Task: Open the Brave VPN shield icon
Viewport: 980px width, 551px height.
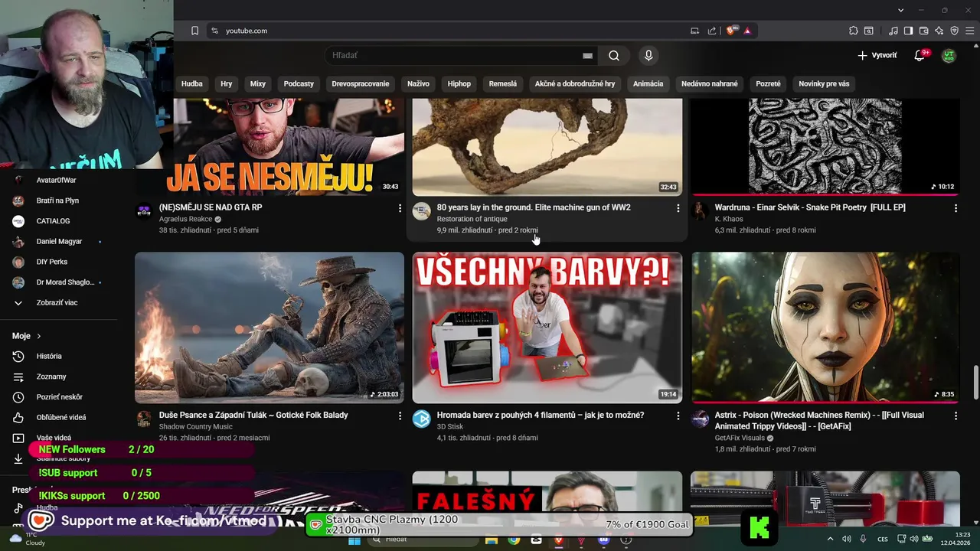Action: [954, 31]
